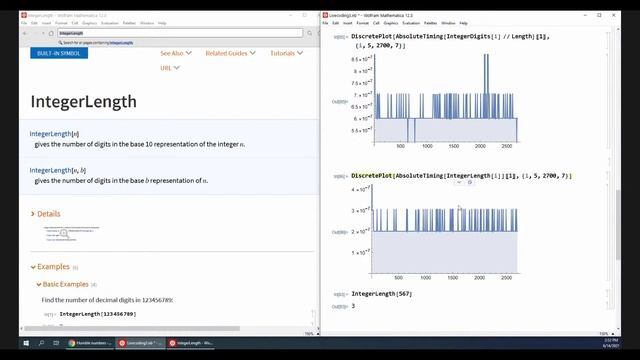The width and height of the screenshot is (640, 360).
Task: Click in the documentation search field
Action: [x=180, y=33]
